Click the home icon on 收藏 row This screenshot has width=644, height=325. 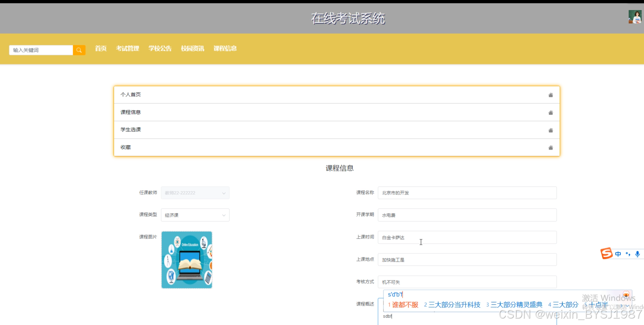[x=550, y=147]
